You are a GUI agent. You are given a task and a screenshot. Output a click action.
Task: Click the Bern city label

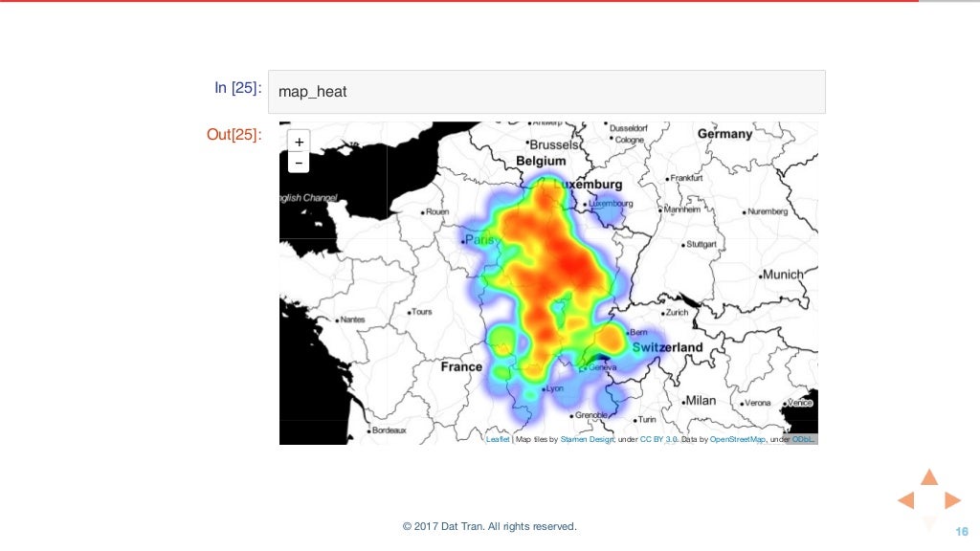pyautogui.click(x=638, y=332)
